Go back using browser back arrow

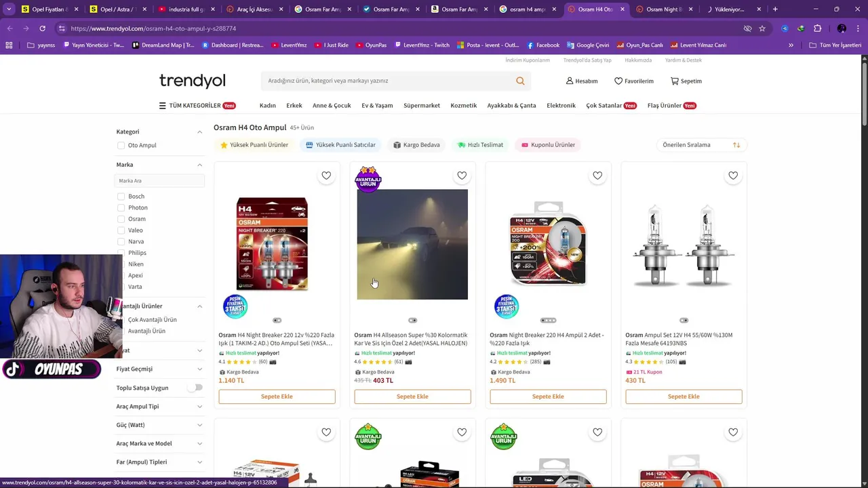click(x=9, y=28)
